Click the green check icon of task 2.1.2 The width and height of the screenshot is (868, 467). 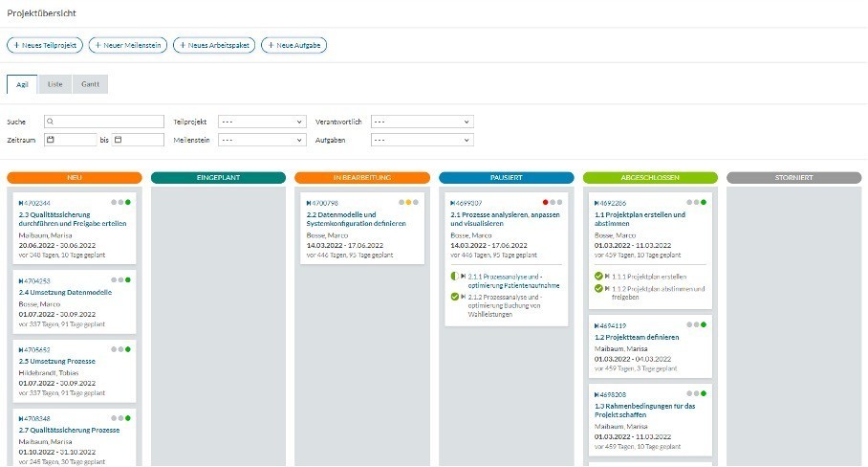click(454, 297)
